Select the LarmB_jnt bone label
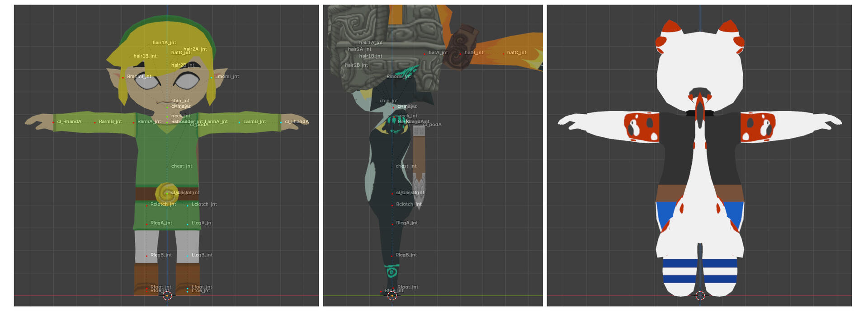The height and width of the screenshot is (312, 868). click(x=254, y=122)
